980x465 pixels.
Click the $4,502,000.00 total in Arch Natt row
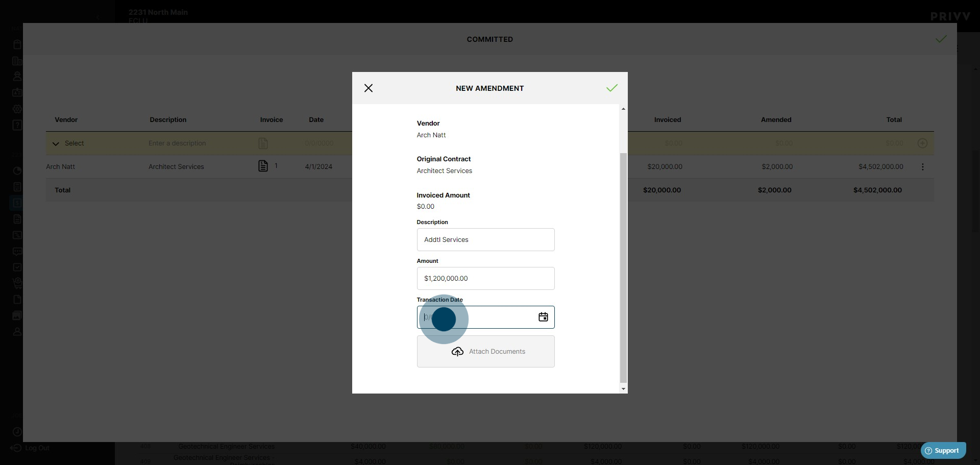click(881, 167)
